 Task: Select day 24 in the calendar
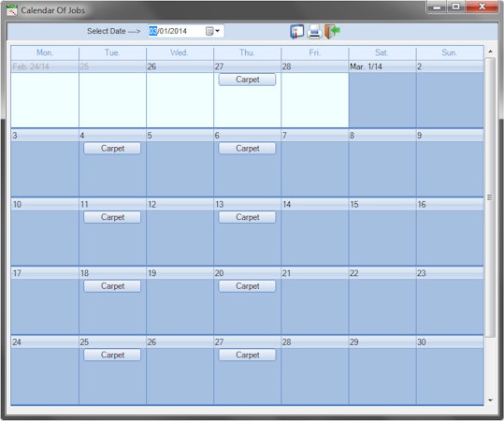45,370
